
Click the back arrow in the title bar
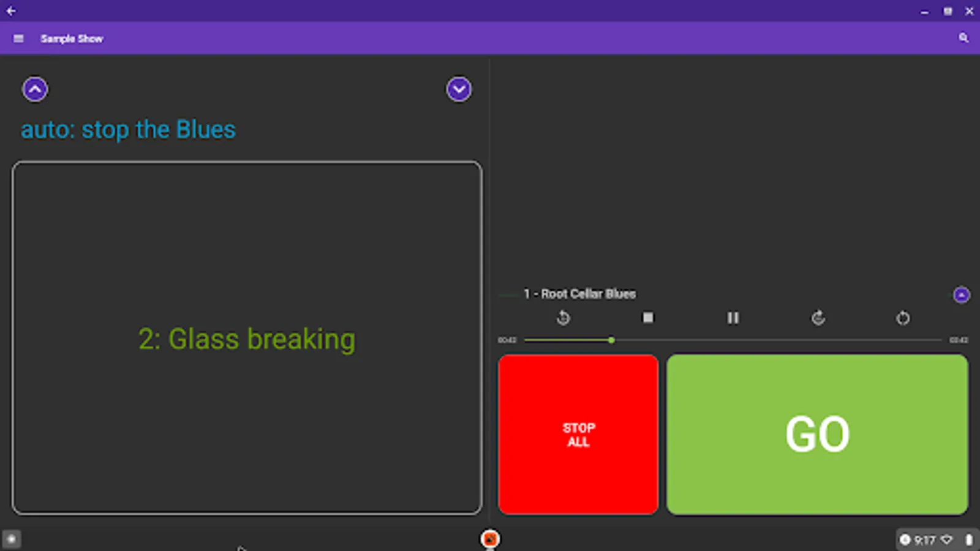pyautogui.click(x=10, y=10)
